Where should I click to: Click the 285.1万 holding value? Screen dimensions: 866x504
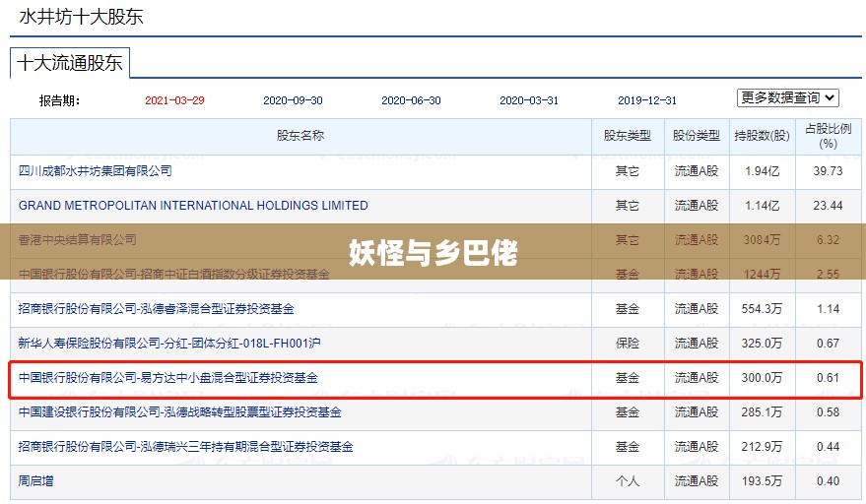pyautogui.click(x=763, y=412)
